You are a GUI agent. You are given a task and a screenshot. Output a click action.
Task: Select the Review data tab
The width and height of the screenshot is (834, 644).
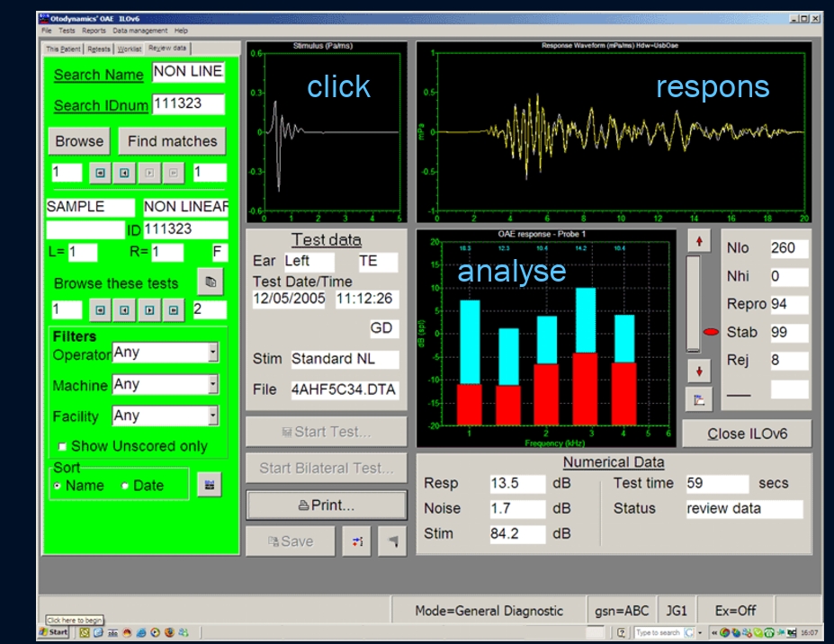pyautogui.click(x=167, y=48)
